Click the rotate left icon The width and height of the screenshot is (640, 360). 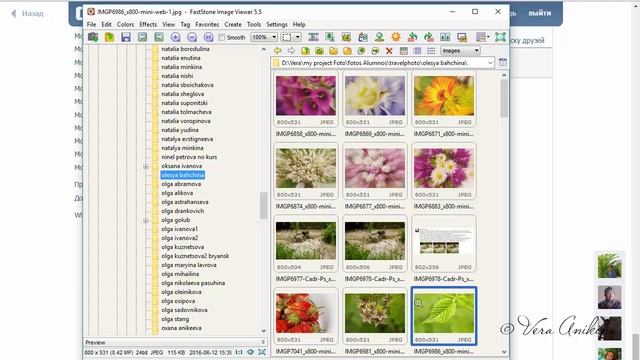click(412, 37)
